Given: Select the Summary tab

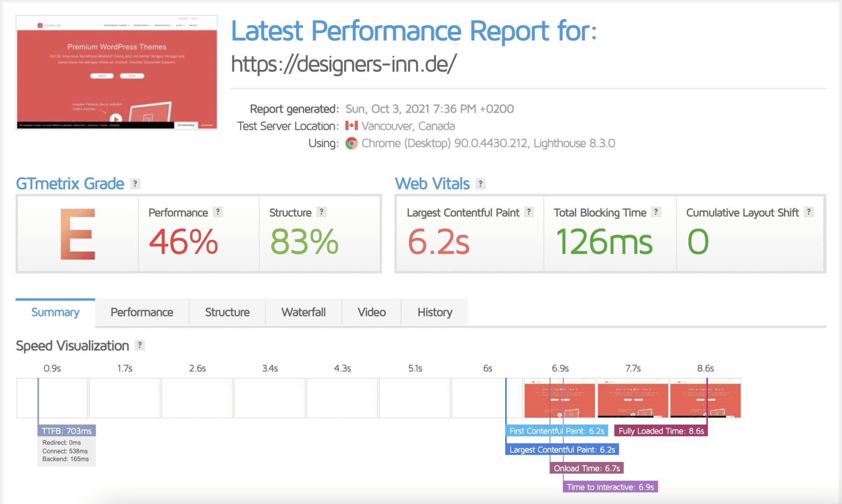Looking at the screenshot, I should point(55,312).
